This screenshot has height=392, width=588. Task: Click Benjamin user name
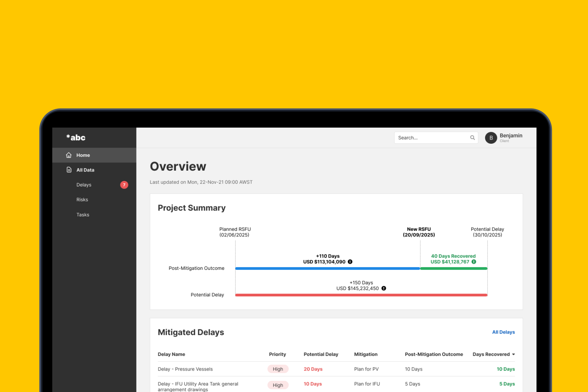pos(511,136)
